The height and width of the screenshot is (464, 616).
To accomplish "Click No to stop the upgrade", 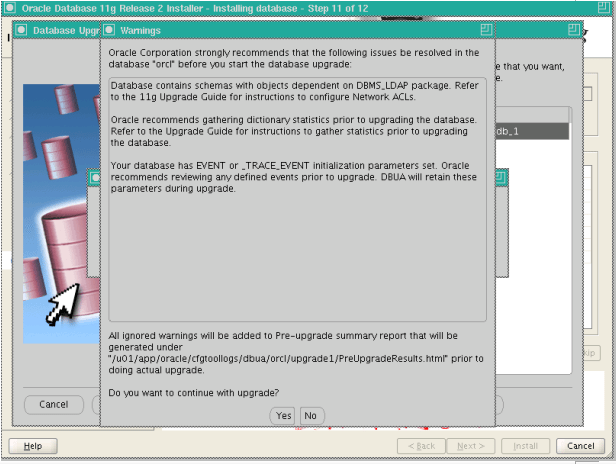I will pyautogui.click(x=312, y=416).
